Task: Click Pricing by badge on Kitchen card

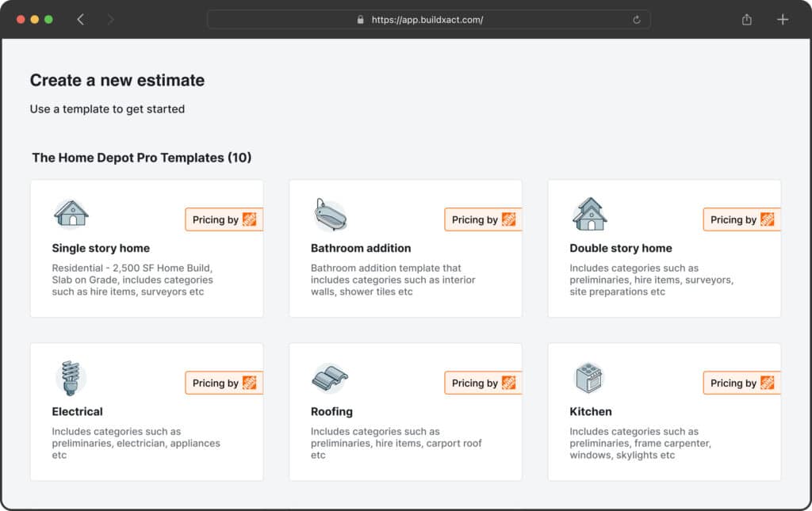Action: click(x=741, y=383)
